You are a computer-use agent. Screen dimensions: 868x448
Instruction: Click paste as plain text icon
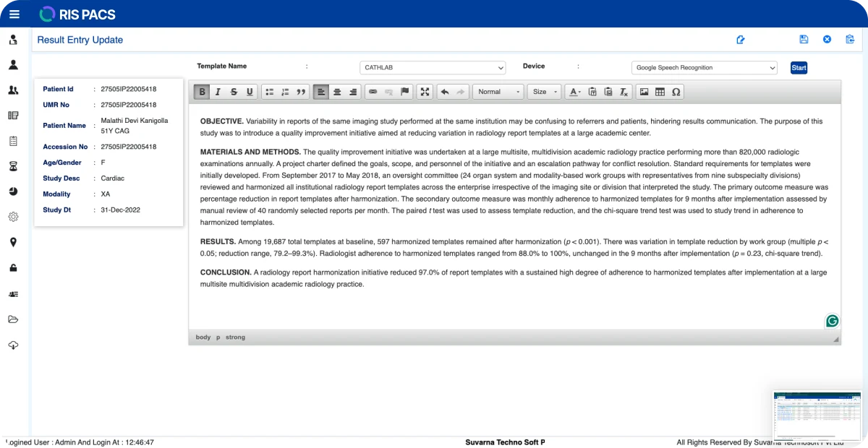coord(592,92)
